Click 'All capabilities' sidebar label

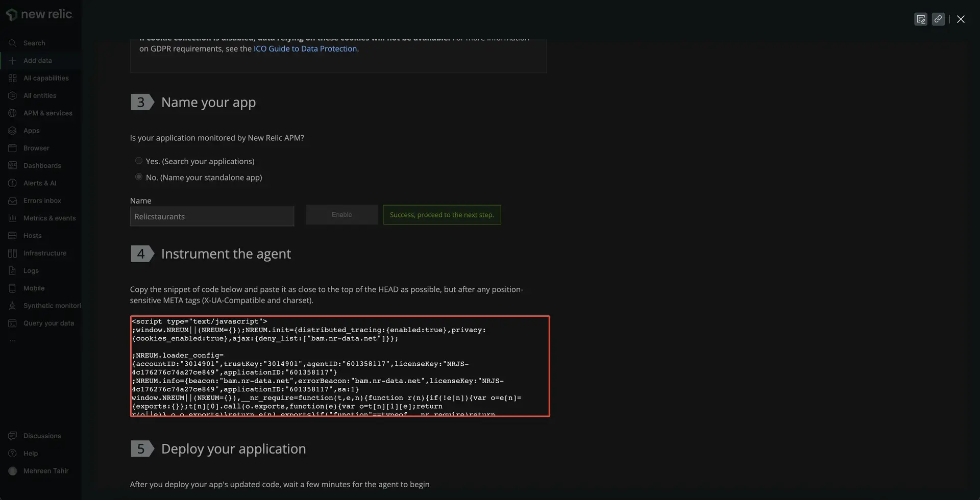(46, 78)
